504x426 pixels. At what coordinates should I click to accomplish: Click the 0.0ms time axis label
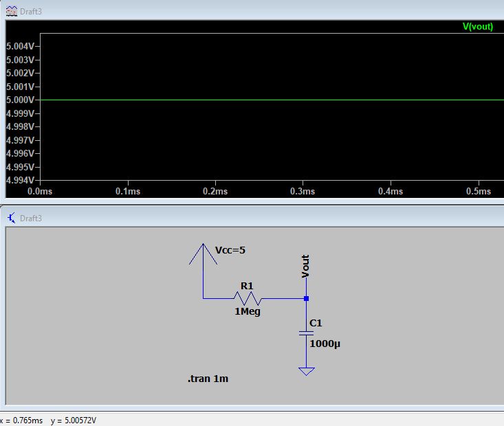click(40, 192)
